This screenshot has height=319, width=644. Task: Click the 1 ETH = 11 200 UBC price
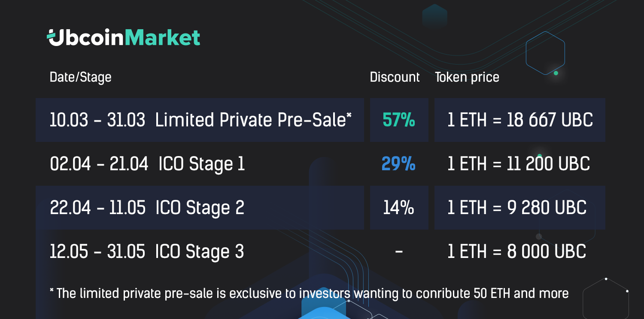point(519,164)
